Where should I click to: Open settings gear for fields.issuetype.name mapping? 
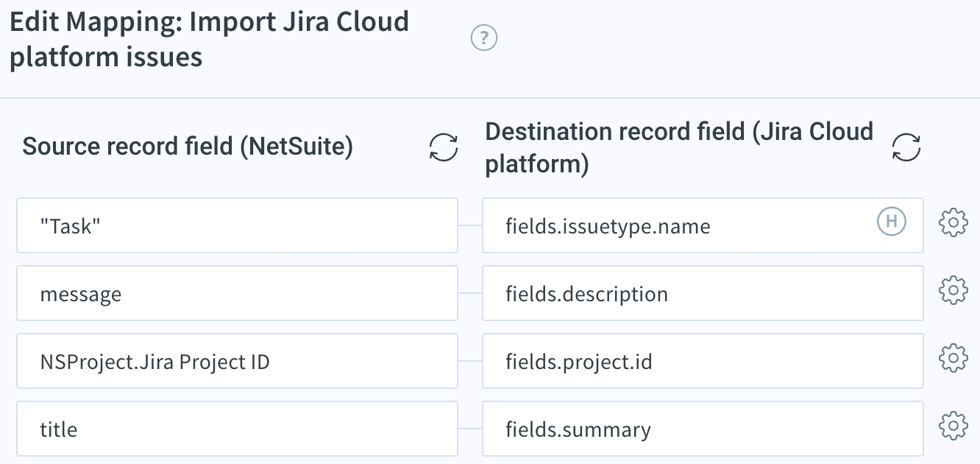tap(954, 222)
